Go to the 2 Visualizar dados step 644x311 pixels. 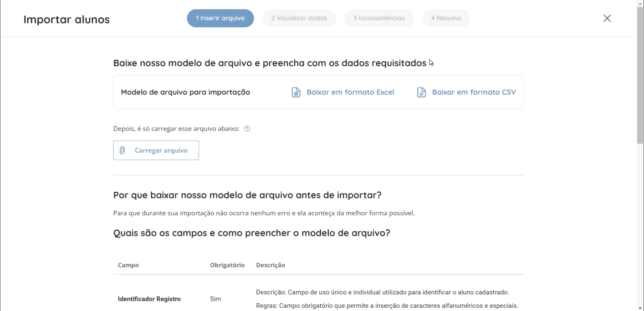point(299,18)
